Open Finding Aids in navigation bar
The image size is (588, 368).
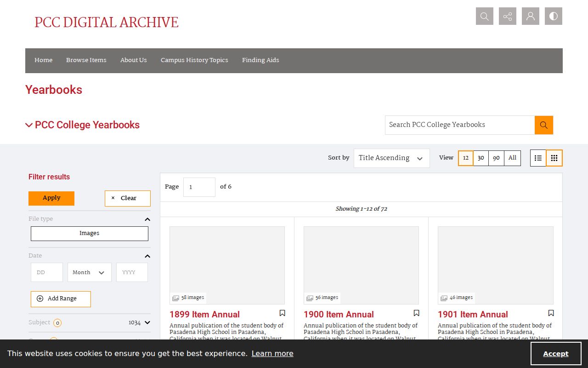coord(260,60)
